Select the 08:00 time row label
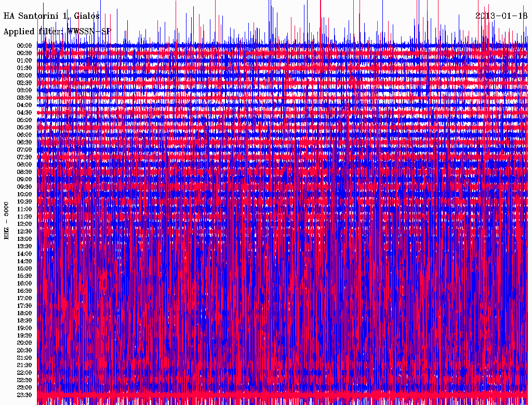 (24, 165)
